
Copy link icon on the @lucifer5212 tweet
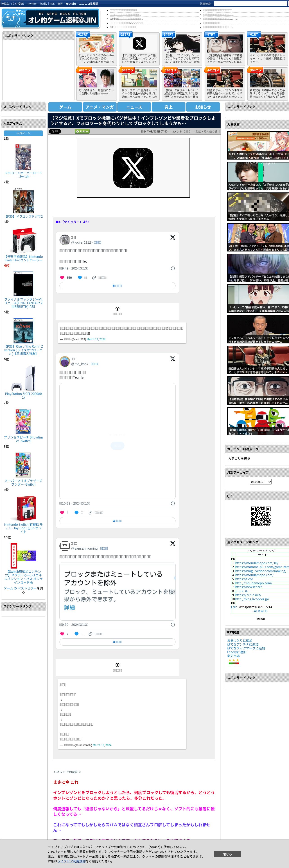tap(94, 278)
